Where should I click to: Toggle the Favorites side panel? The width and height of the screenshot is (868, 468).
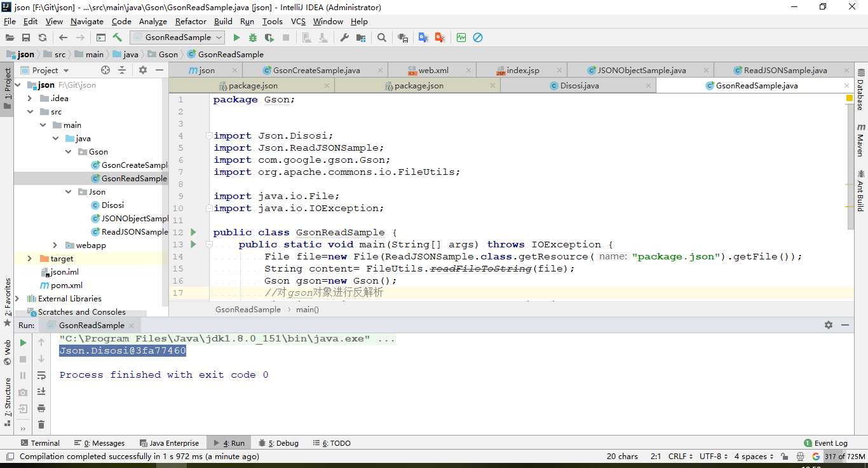(x=8, y=302)
